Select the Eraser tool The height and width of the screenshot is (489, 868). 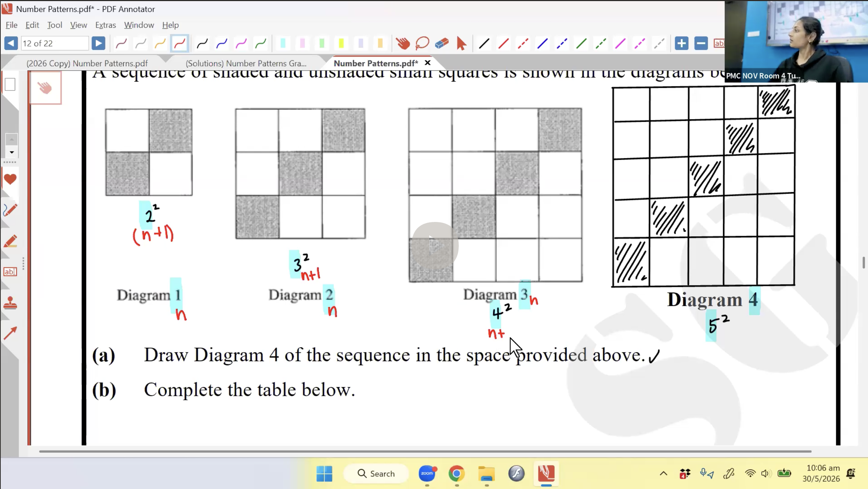(x=442, y=44)
